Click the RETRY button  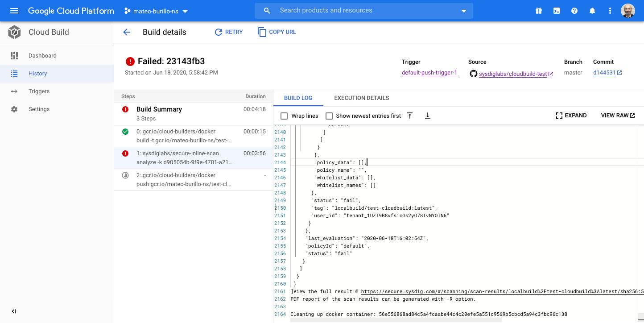[x=229, y=32]
